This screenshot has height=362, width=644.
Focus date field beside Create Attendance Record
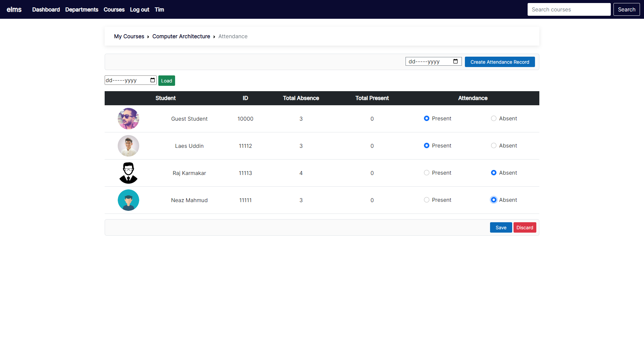point(433,61)
